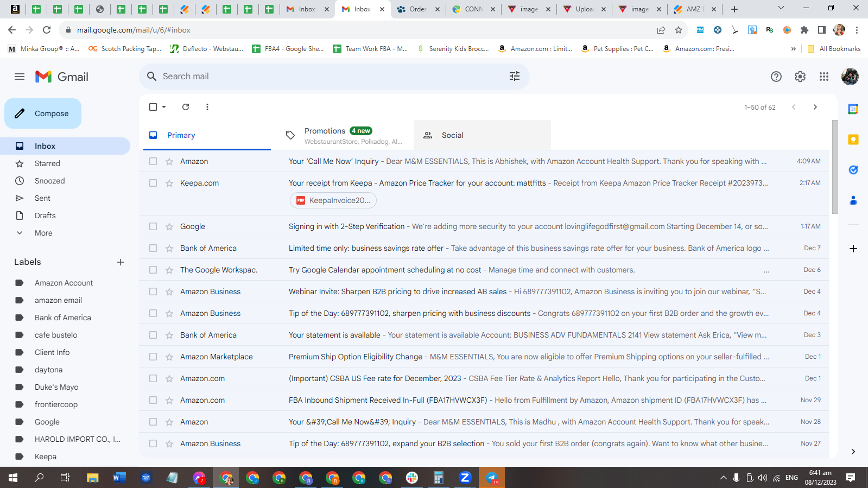Open the Premium Ship Option Eligibility Change email
The width and height of the screenshot is (868, 488).
click(x=484, y=357)
